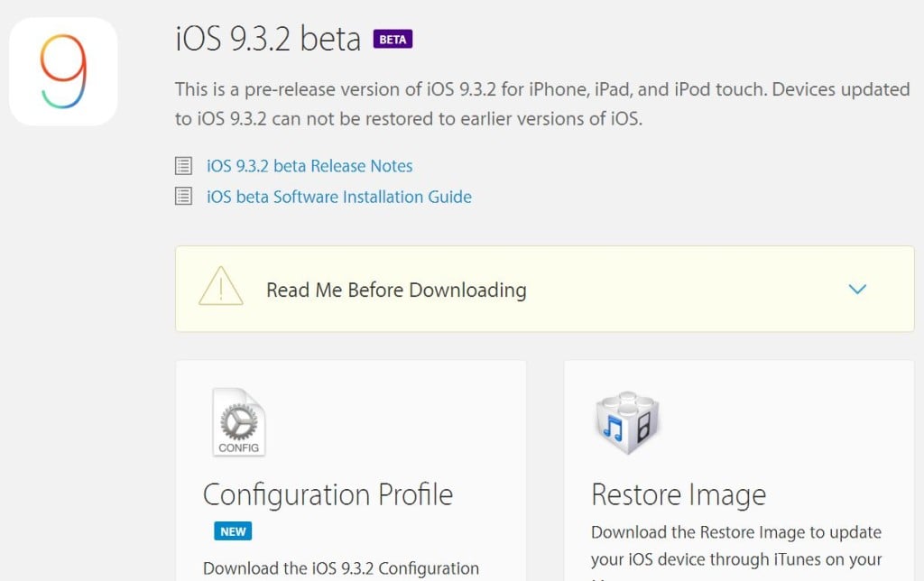924x581 pixels.
Task: Click the CONFIG gear document icon
Action: point(237,420)
